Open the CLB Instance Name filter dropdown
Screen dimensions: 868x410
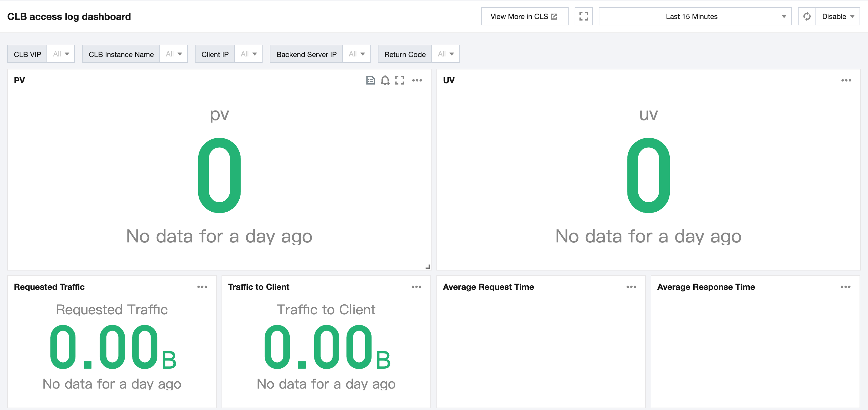pos(174,54)
